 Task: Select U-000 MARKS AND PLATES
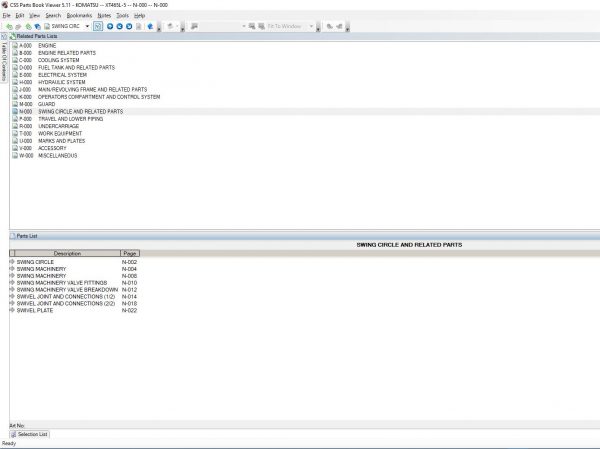click(49, 141)
